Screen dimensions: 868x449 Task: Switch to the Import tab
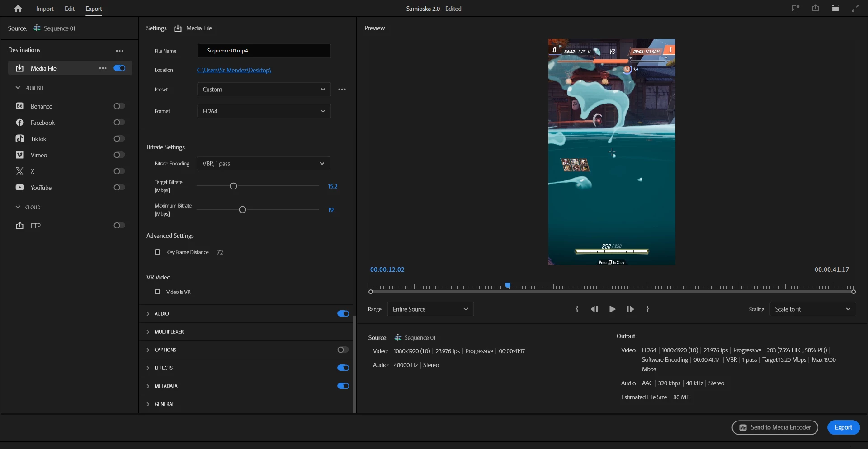click(x=45, y=9)
